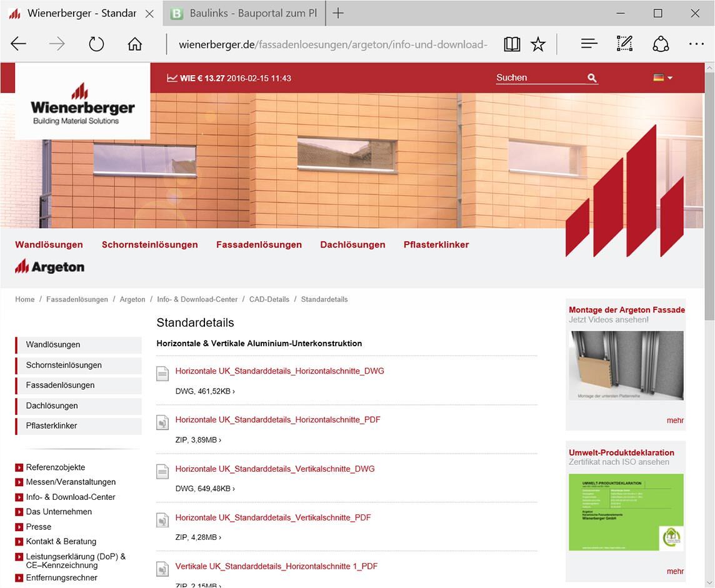Add page to favorites with star icon
This screenshot has height=588, width=715.
click(538, 44)
